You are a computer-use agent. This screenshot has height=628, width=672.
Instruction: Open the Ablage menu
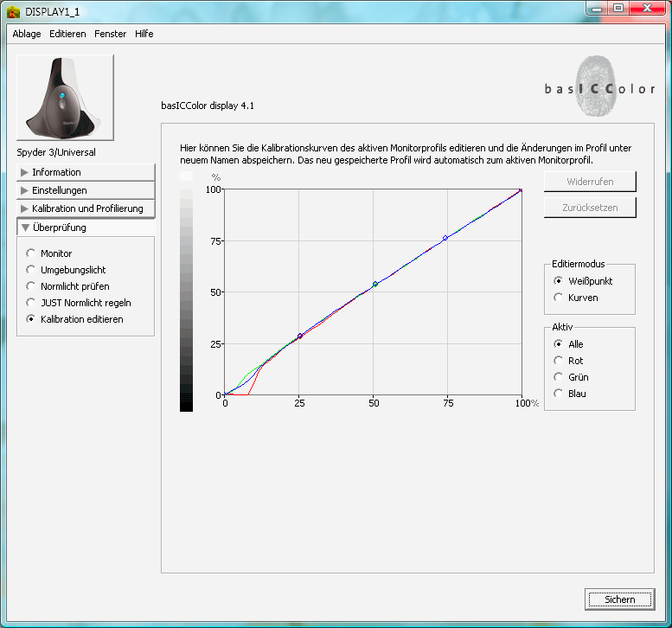click(x=27, y=34)
